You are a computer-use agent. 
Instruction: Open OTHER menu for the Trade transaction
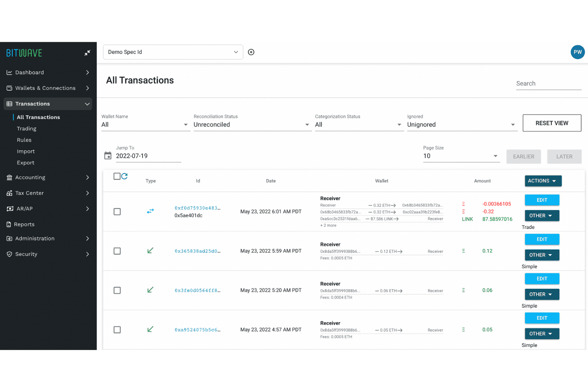point(542,216)
